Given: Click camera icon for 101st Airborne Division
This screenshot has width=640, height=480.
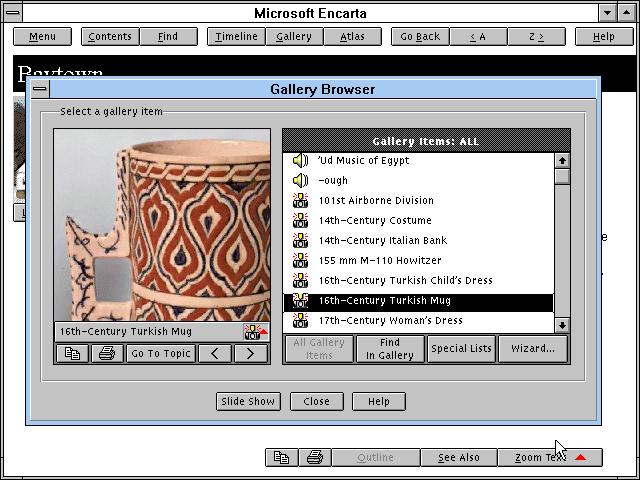Looking at the screenshot, I should 301,200.
